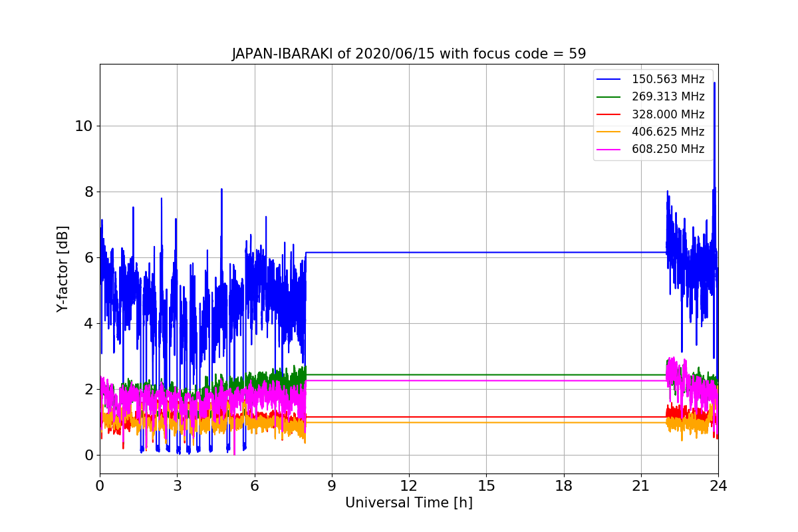Click the flat blue line at 6.15 dB
This screenshot has height=532, width=798.
click(486, 252)
